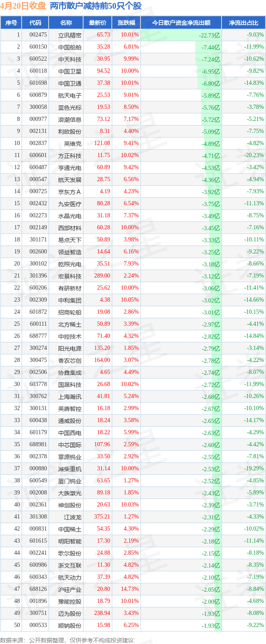This screenshot has width=266, height=644.
Task: Click stock name 中利集团
Action: pyautogui.click(x=70, y=300)
